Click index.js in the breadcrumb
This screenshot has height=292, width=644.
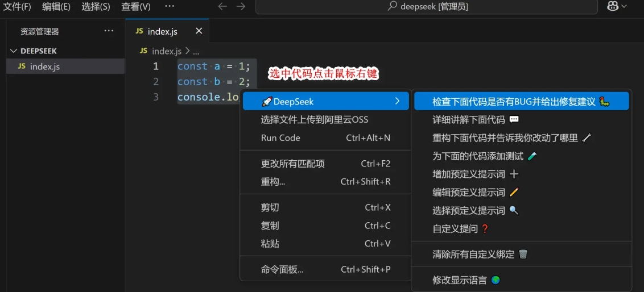click(x=166, y=51)
